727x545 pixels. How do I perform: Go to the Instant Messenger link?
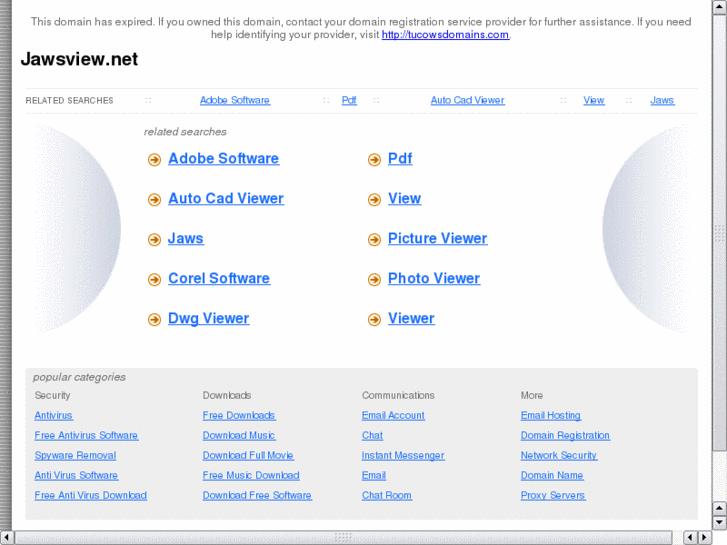pyautogui.click(x=403, y=456)
